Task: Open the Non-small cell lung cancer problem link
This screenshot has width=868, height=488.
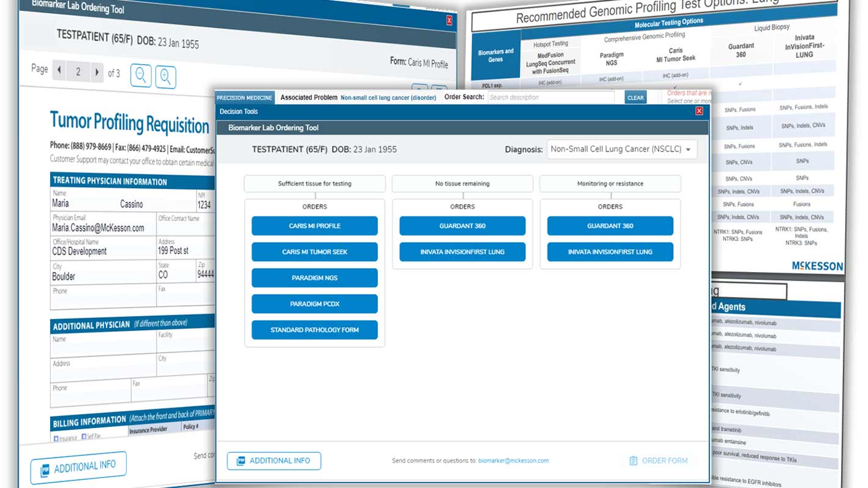Action: click(x=388, y=98)
